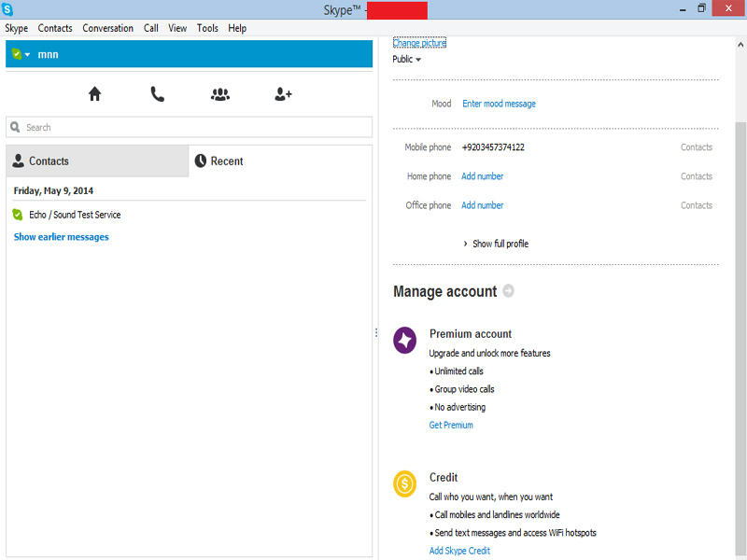Change Office phone Contacts visibility setting
The width and height of the screenshot is (747, 560).
(696, 205)
